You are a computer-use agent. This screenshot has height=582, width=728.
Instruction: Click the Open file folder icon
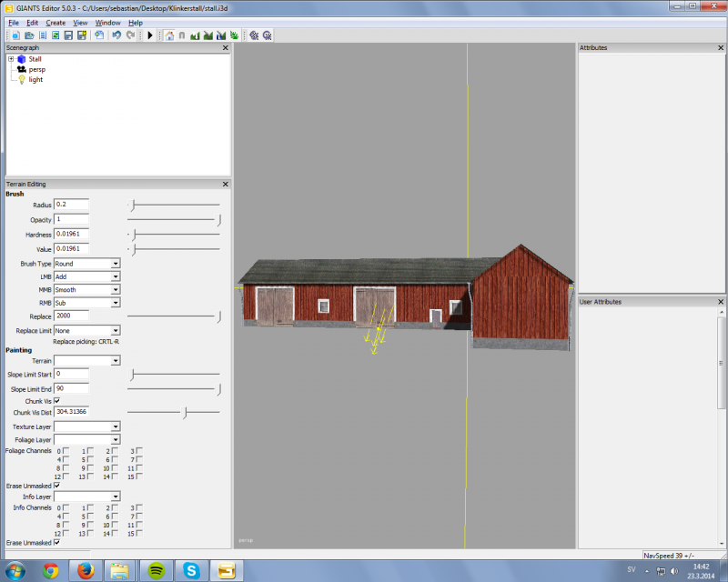coord(29,35)
